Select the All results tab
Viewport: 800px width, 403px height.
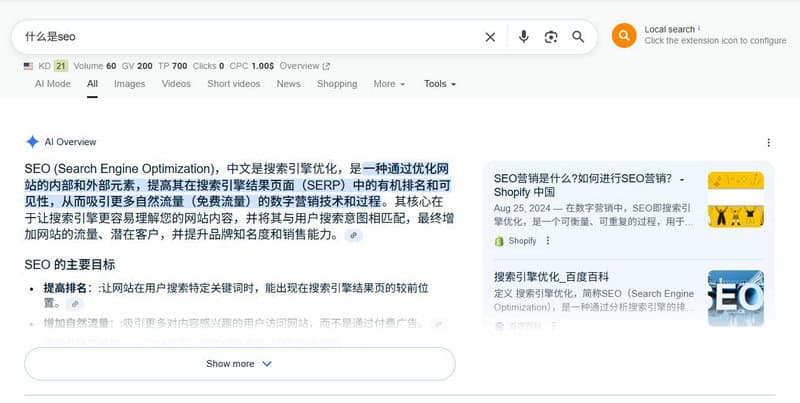(92, 84)
